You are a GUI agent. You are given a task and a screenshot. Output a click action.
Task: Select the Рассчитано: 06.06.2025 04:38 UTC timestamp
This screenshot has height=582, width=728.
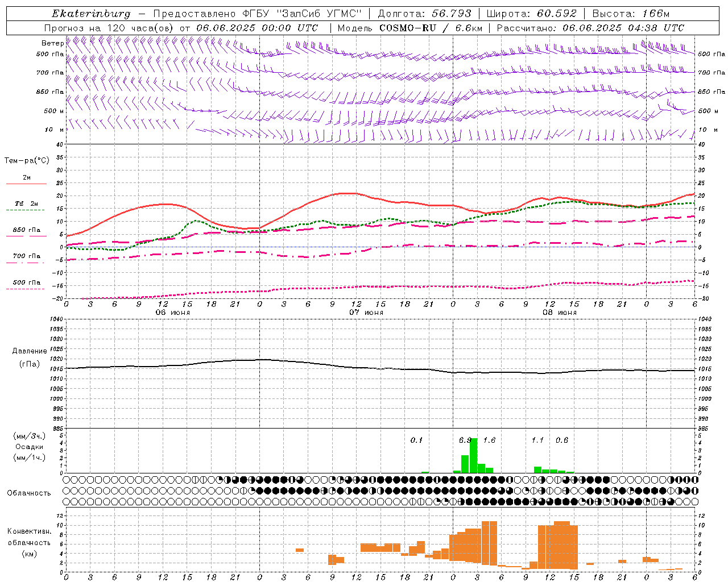(x=591, y=28)
